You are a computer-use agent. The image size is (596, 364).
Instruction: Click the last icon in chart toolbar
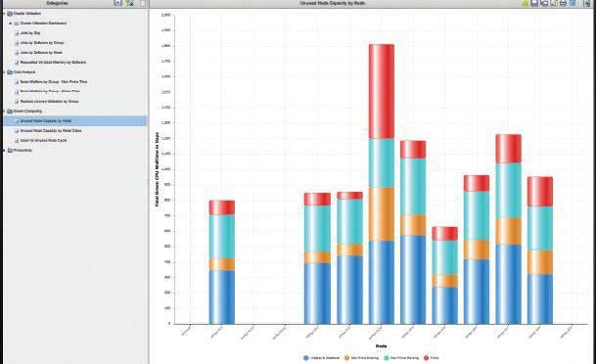(586, 3)
